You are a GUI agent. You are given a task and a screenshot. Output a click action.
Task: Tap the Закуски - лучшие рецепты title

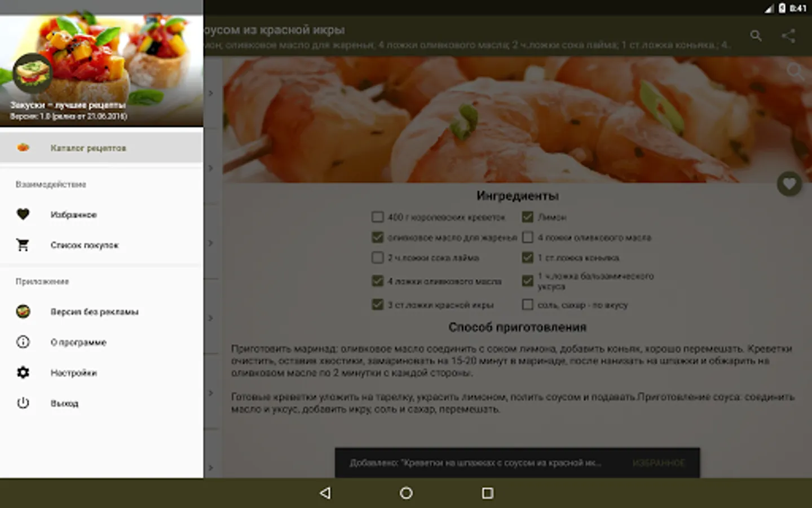pos(68,105)
